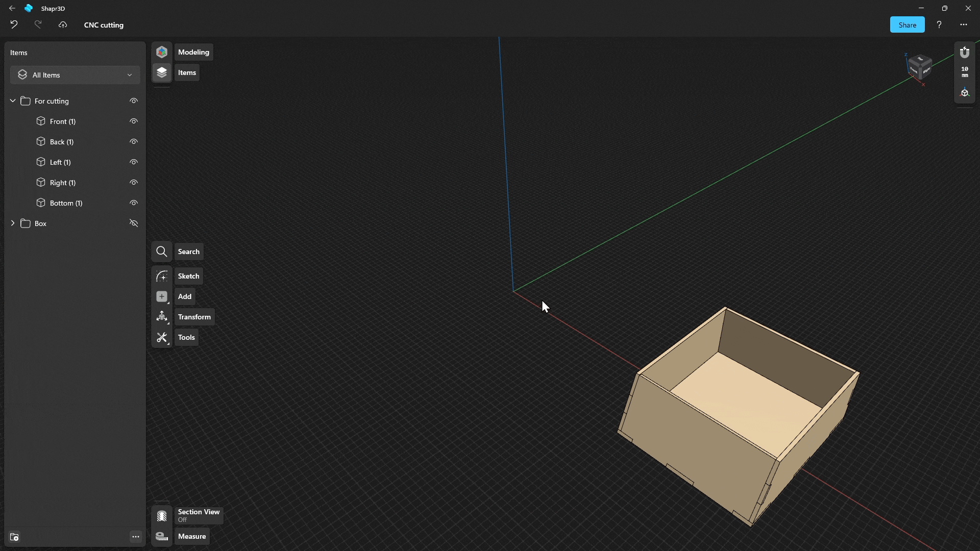This screenshot has height=551, width=980.
Task: Select the Sketch tool icon
Action: [x=162, y=276]
